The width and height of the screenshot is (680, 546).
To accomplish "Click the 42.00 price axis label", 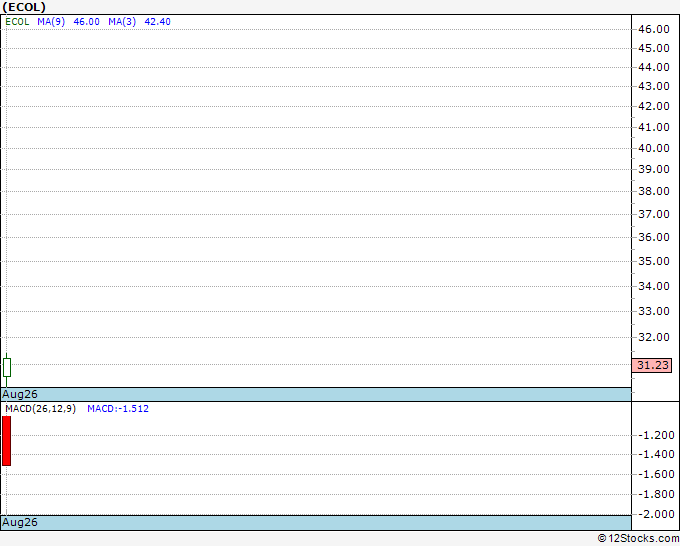I will tap(654, 106).
